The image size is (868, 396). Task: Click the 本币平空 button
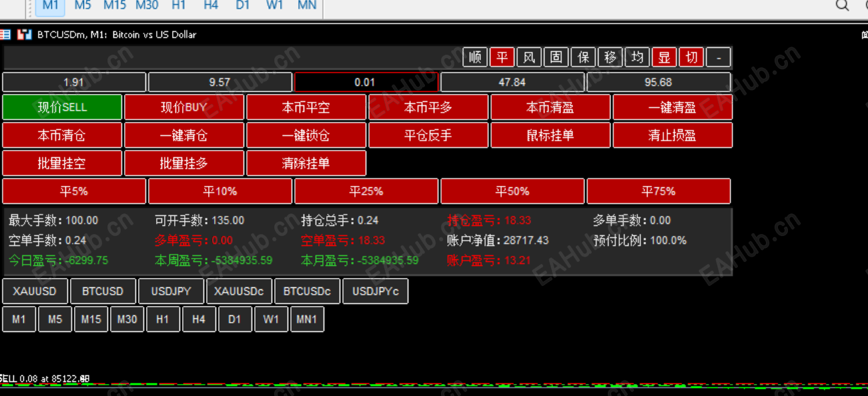point(306,107)
